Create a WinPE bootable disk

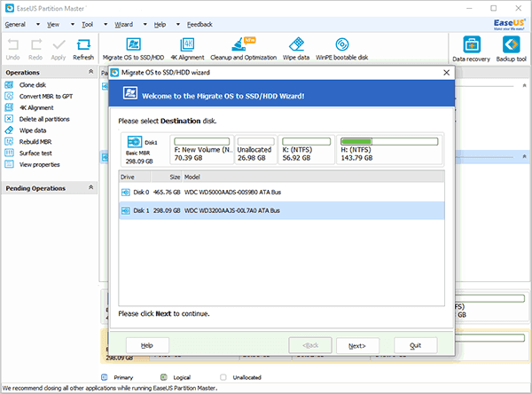click(341, 50)
